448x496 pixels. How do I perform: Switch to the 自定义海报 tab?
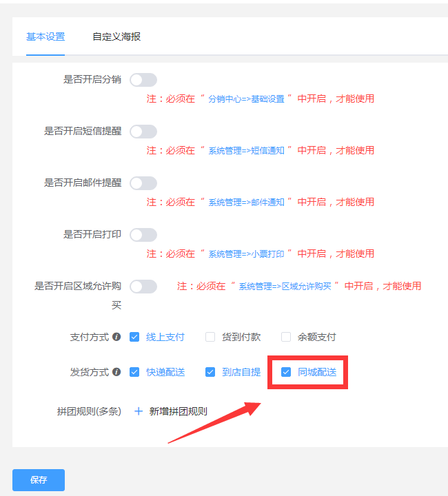tap(116, 37)
